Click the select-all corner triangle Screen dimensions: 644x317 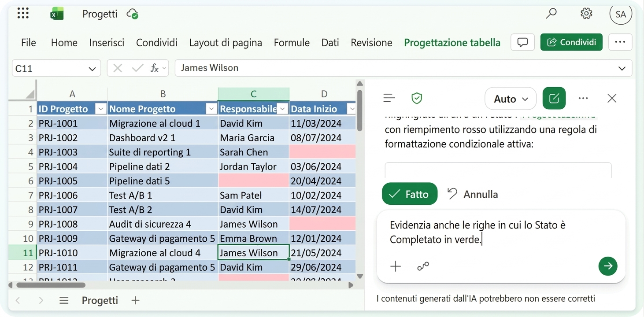[x=30, y=94]
